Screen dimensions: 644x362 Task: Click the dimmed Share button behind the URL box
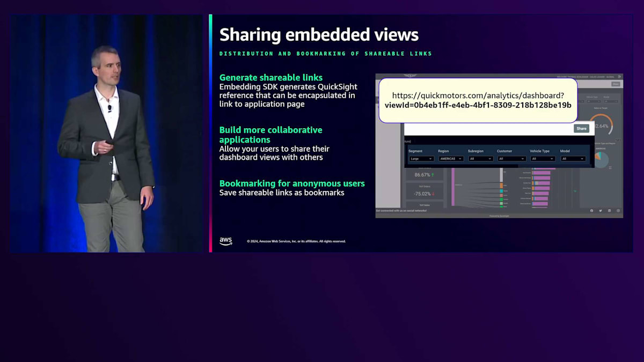[616, 84]
